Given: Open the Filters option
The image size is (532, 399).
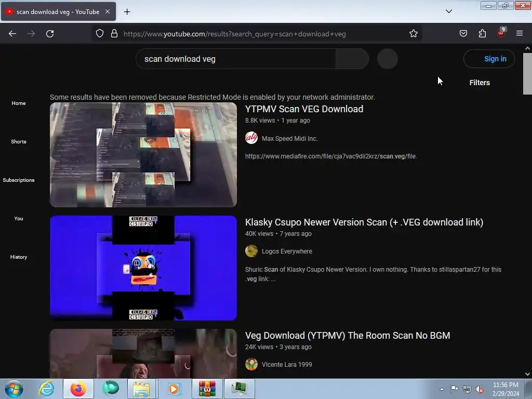Looking at the screenshot, I should [x=480, y=83].
